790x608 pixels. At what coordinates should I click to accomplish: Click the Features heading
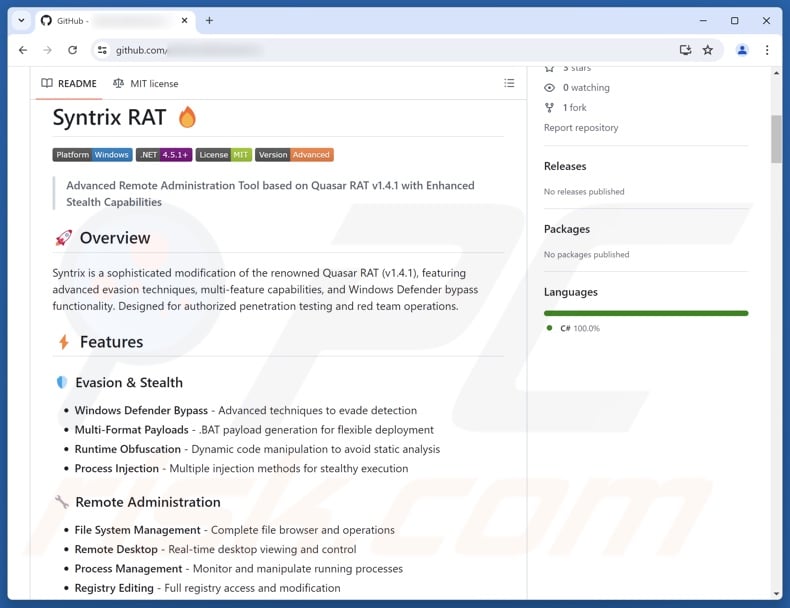111,342
